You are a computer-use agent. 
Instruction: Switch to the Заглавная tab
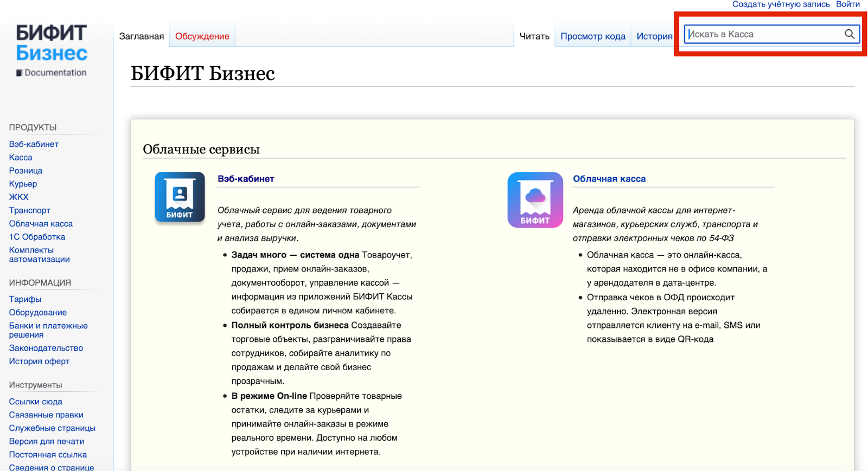point(142,36)
